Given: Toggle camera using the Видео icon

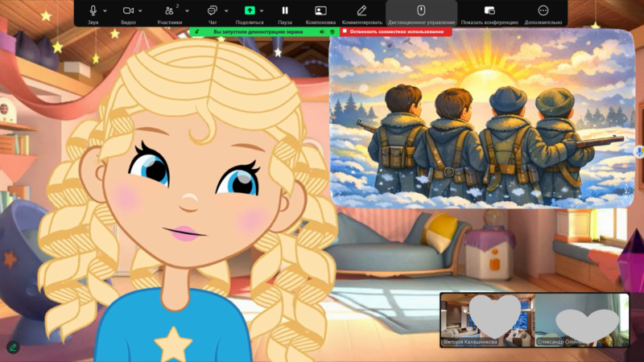Looking at the screenshot, I should [x=128, y=10].
